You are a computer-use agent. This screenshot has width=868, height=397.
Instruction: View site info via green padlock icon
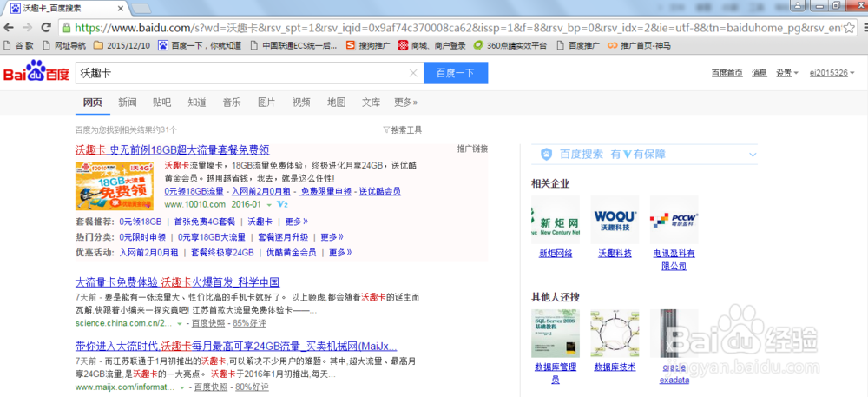pos(67,28)
